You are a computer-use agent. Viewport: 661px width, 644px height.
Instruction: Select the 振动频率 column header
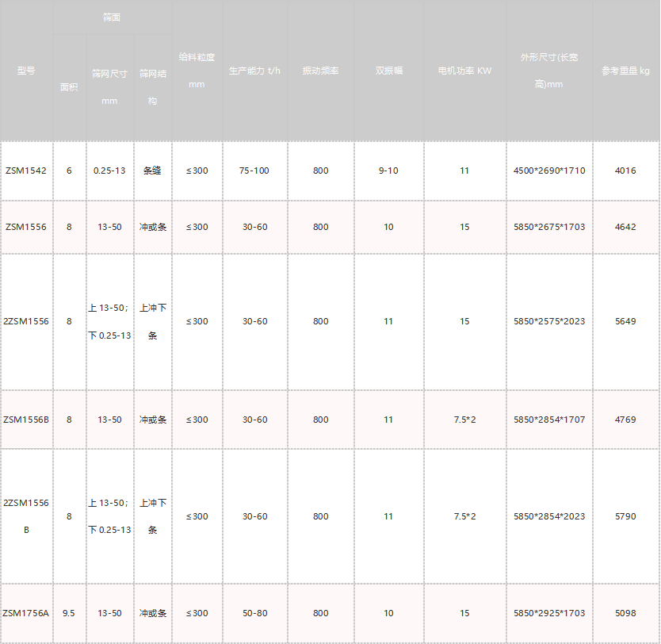[x=320, y=71]
